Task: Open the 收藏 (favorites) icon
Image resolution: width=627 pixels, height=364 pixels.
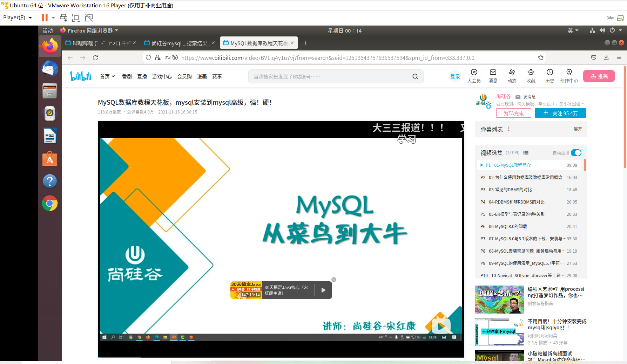Action: [x=531, y=76]
